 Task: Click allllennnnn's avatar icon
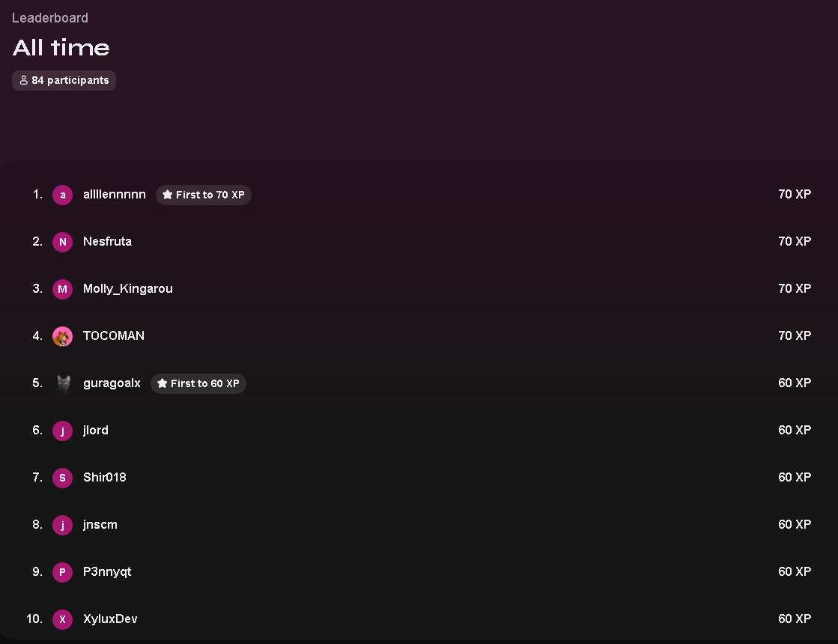pyautogui.click(x=62, y=195)
